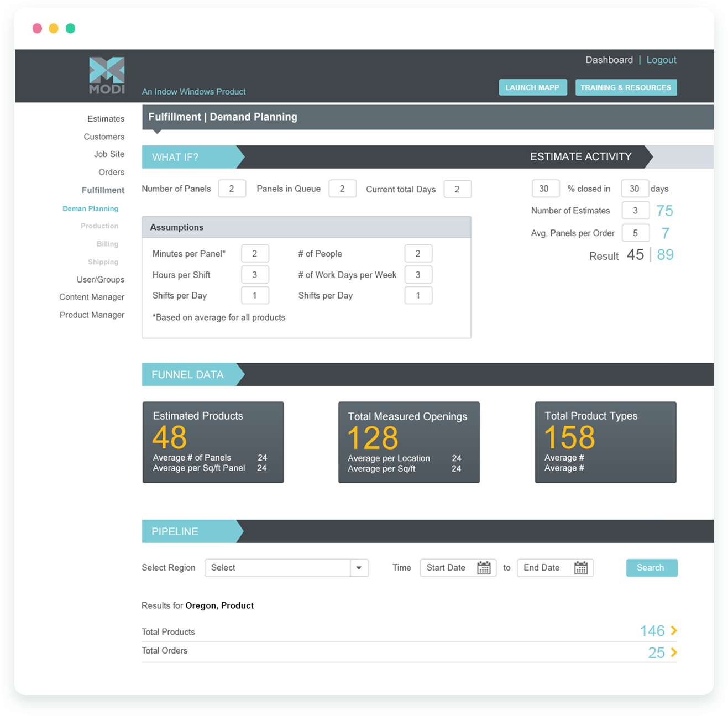This screenshot has height=716, width=728.
Task: Navigate to Orders in the sidebar
Action: (x=111, y=172)
